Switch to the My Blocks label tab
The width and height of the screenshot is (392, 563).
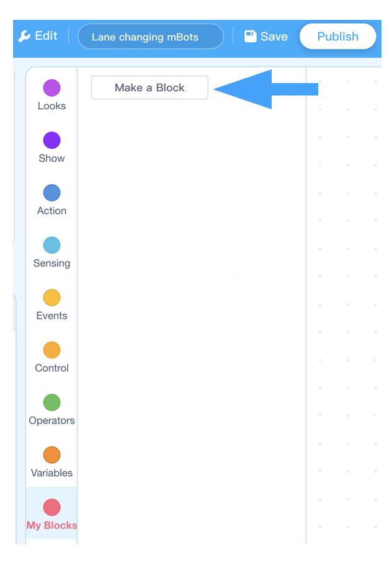coord(51,525)
